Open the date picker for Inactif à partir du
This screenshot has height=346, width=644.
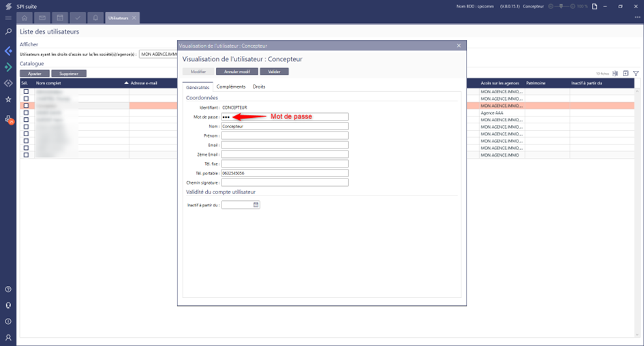256,205
